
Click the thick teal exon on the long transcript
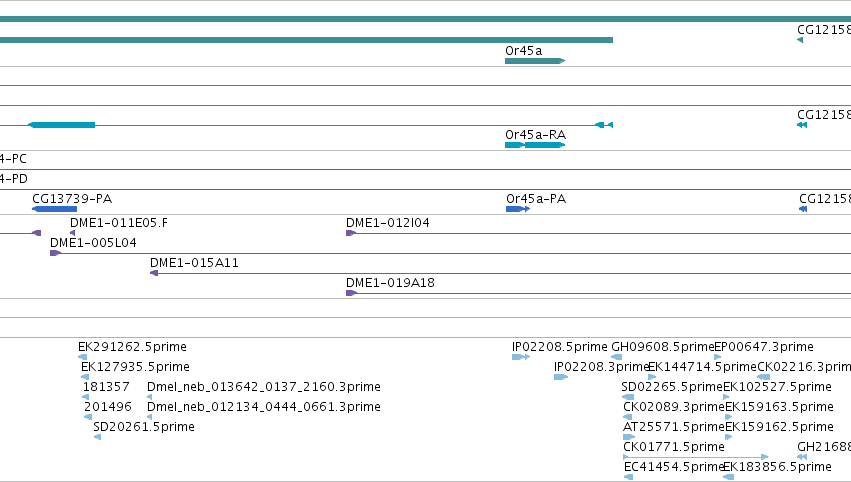pyautogui.click(x=62, y=125)
